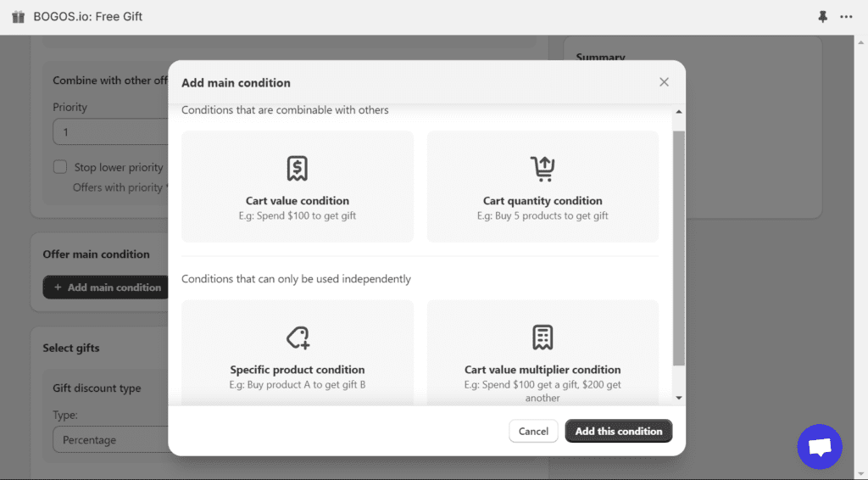This screenshot has width=868, height=480.
Task: Open the gift discount Type dropdown
Action: click(110, 440)
